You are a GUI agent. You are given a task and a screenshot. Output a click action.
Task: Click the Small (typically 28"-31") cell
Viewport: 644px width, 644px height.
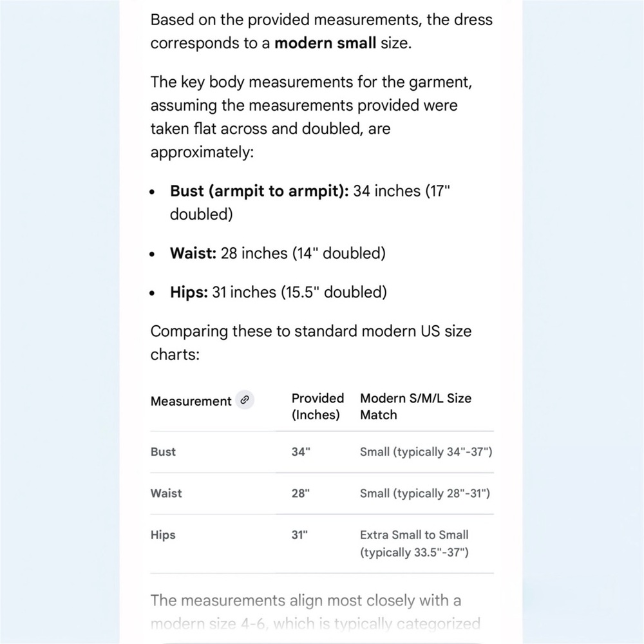click(425, 493)
